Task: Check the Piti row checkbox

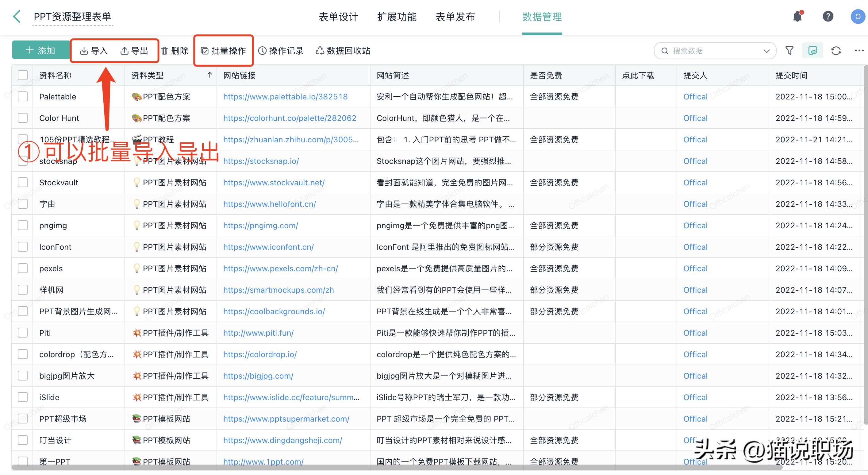Action: pyautogui.click(x=23, y=333)
